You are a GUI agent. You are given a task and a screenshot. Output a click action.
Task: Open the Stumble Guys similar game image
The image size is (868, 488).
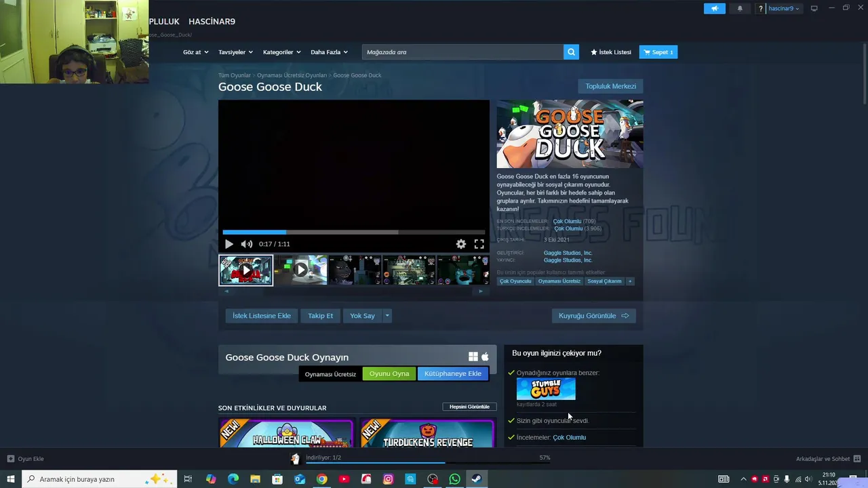(x=546, y=389)
